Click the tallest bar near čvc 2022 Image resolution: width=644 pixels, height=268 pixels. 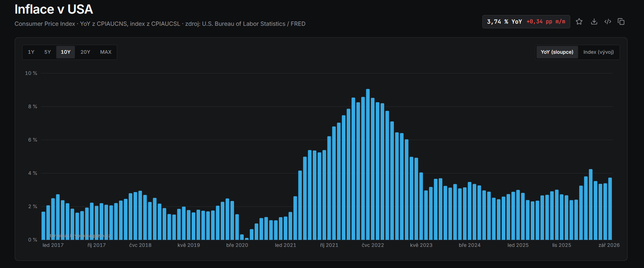pos(368,164)
